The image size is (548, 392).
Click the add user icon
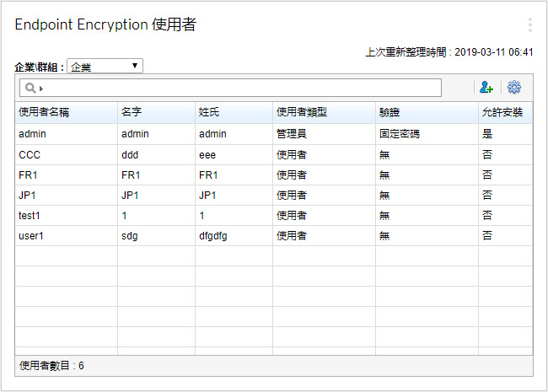click(486, 88)
